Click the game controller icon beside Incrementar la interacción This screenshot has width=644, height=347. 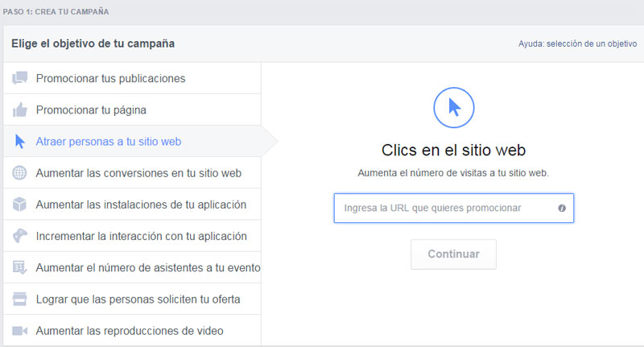(19, 236)
